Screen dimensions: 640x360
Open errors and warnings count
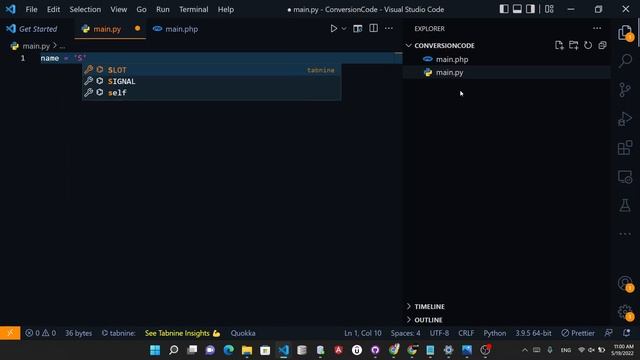tap(40, 333)
